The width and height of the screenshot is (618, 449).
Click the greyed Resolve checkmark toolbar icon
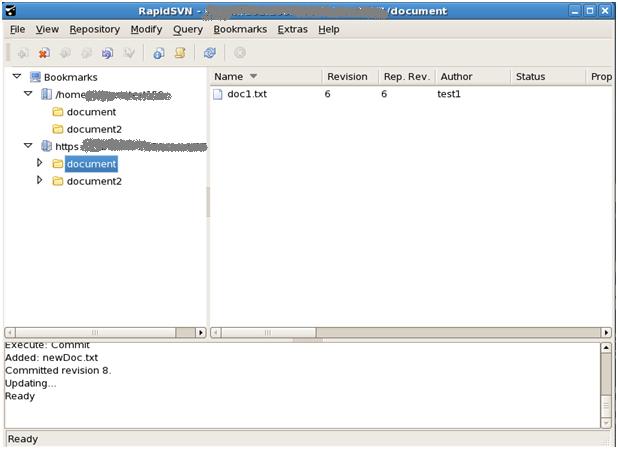129,53
